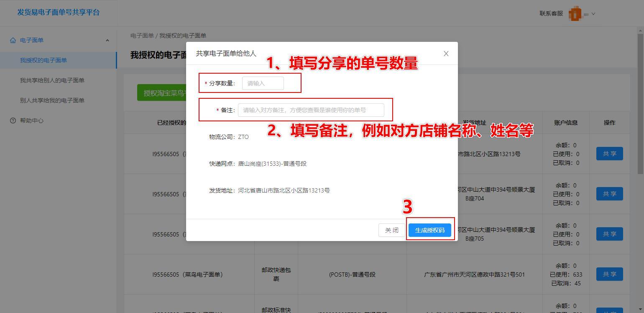Click the user avatar image
644x313 pixels.
point(575,14)
